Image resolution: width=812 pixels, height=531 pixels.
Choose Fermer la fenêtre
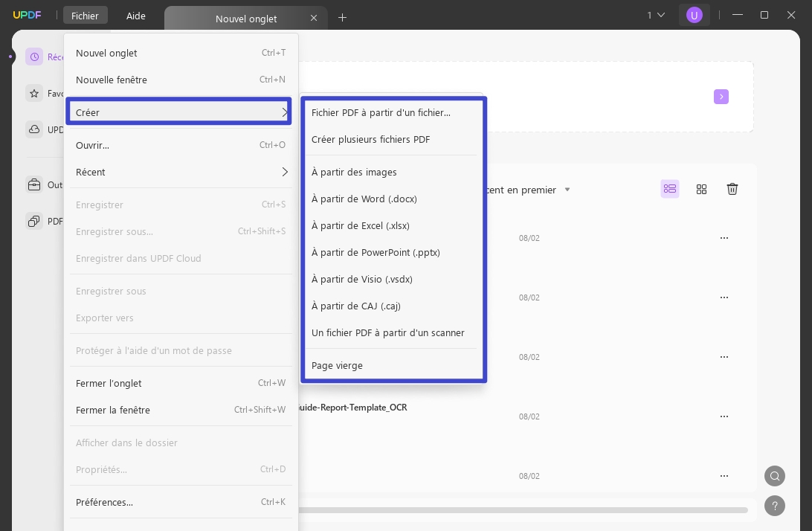click(181, 410)
